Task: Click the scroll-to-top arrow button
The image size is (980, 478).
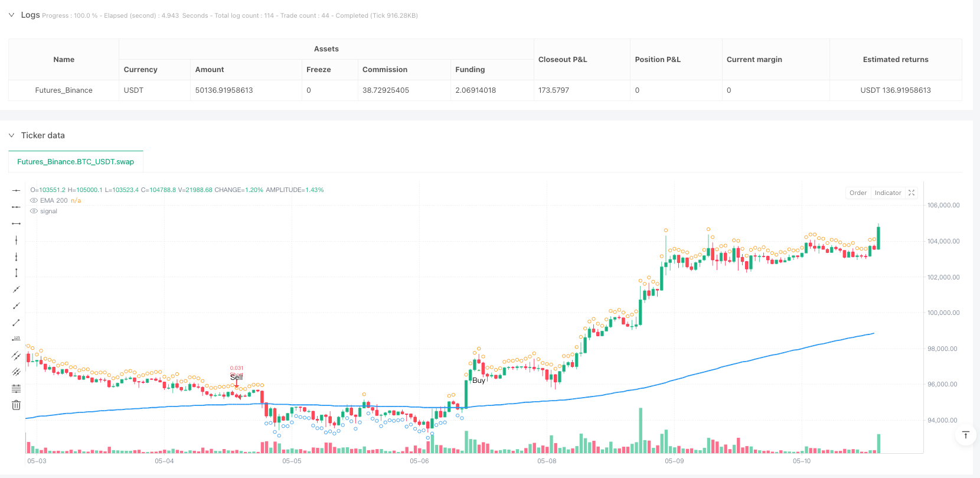Action: click(966, 435)
